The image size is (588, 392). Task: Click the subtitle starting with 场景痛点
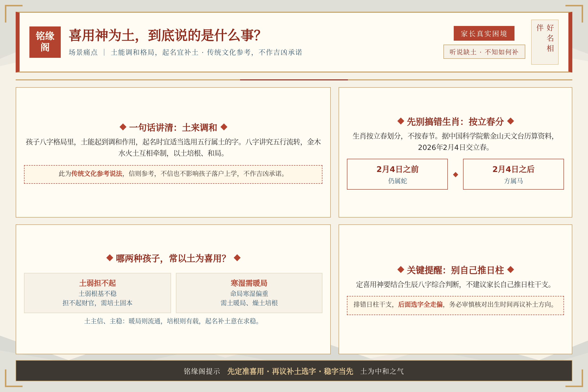pyautogui.click(x=185, y=52)
